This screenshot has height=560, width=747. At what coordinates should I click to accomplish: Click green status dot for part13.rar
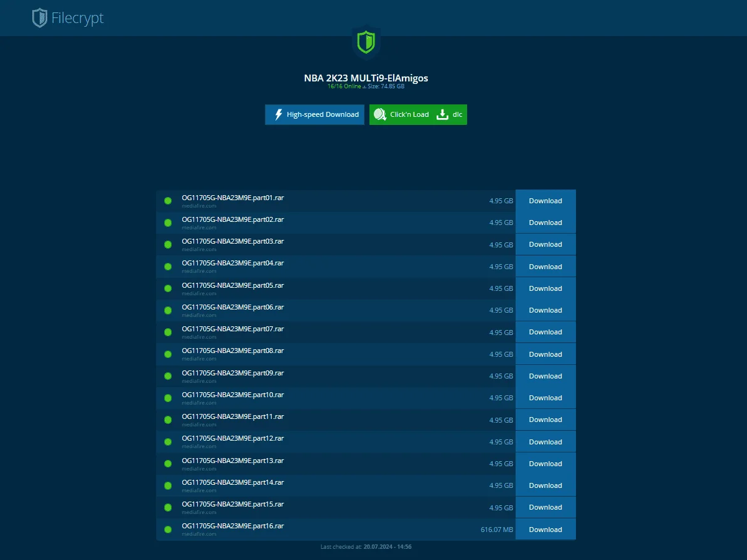coord(168,464)
